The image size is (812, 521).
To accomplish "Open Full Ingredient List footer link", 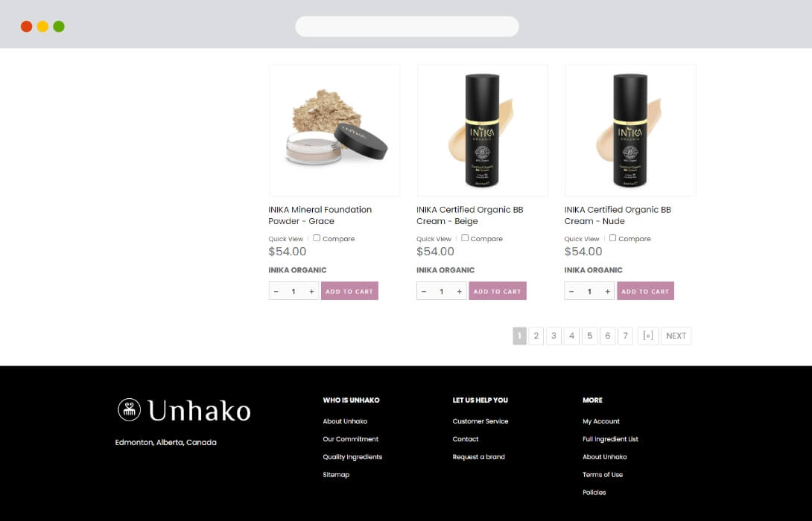I will (610, 438).
